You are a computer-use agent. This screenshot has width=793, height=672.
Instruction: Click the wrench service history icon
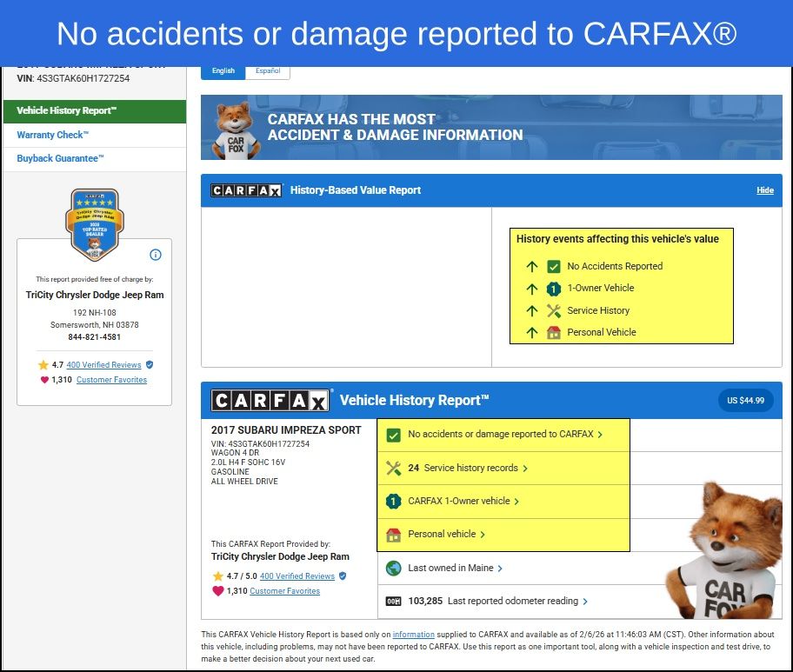tap(393, 468)
